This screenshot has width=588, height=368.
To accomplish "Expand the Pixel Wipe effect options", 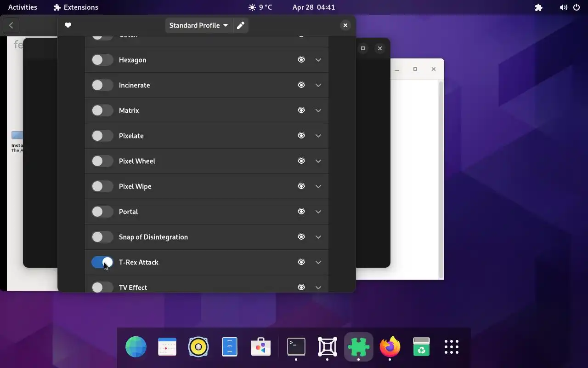I will pos(318,186).
